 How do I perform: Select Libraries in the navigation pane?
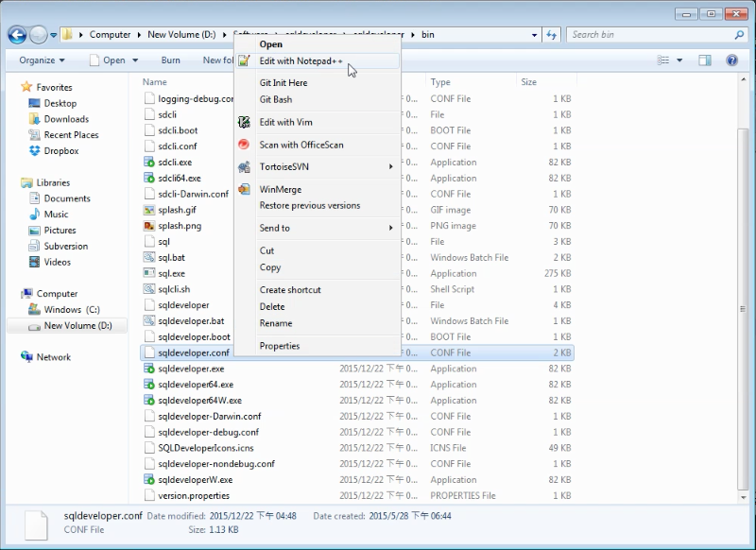pos(53,182)
